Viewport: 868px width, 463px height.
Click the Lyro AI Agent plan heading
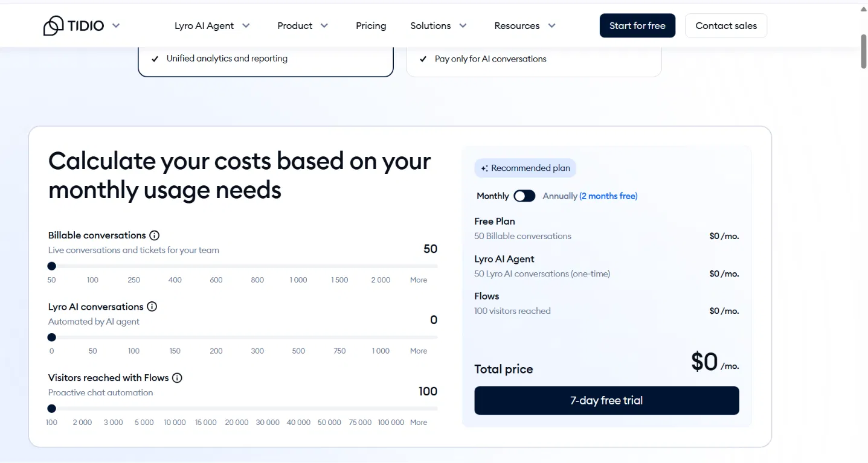click(x=504, y=259)
